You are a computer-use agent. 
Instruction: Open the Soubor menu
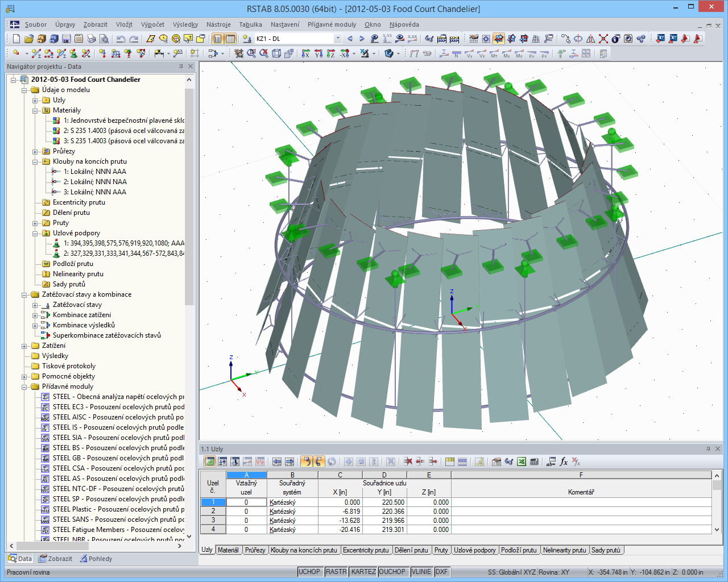click(x=36, y=24)
